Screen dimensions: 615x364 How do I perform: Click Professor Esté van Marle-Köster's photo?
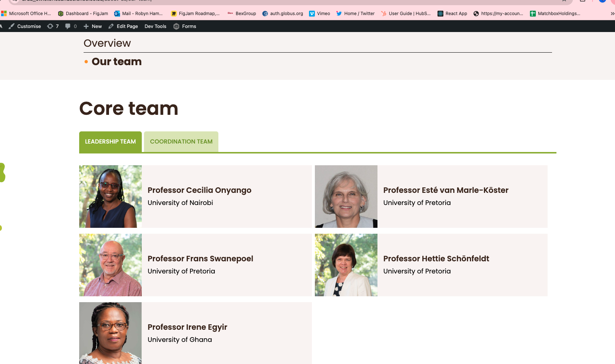click(346, 197)
